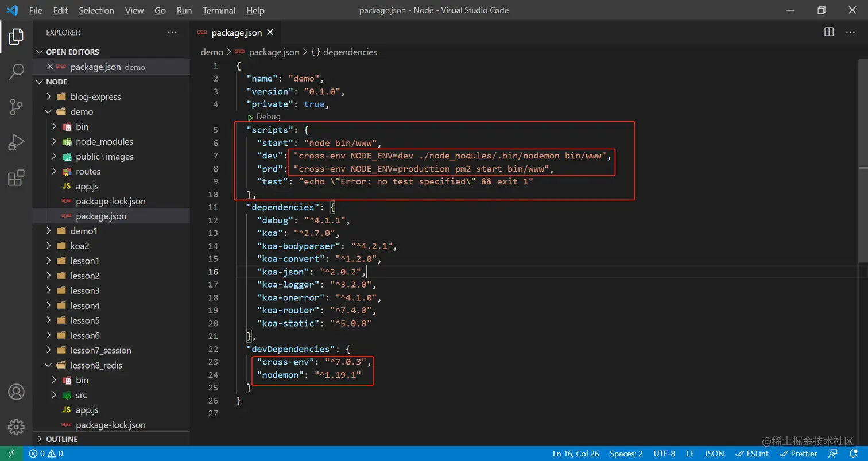The height and width of the screenshot is (461, 868).
Task: Open the Go menu
Action: [x=160, y=10]
